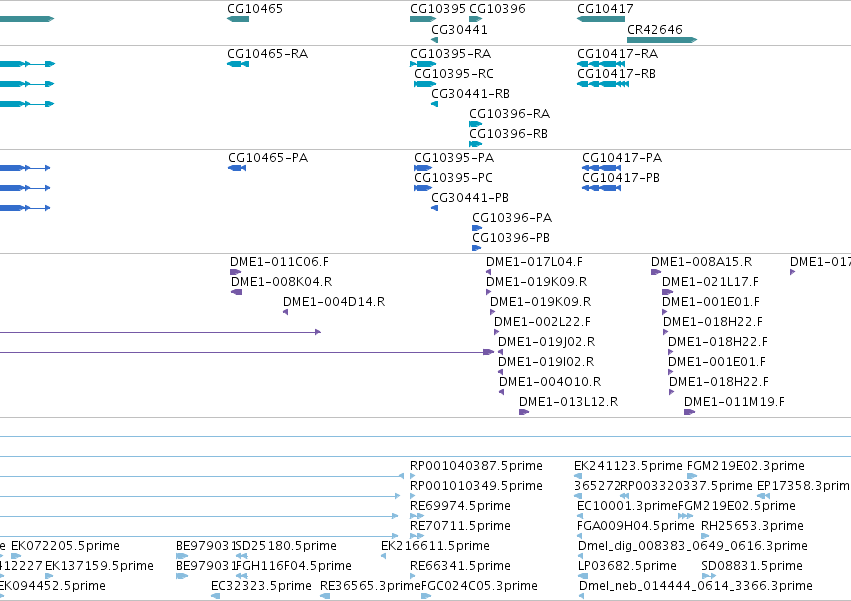Viewport: 851px width, 601px height.
Task: Select EST RE66341.5prime
Action: 460,566
